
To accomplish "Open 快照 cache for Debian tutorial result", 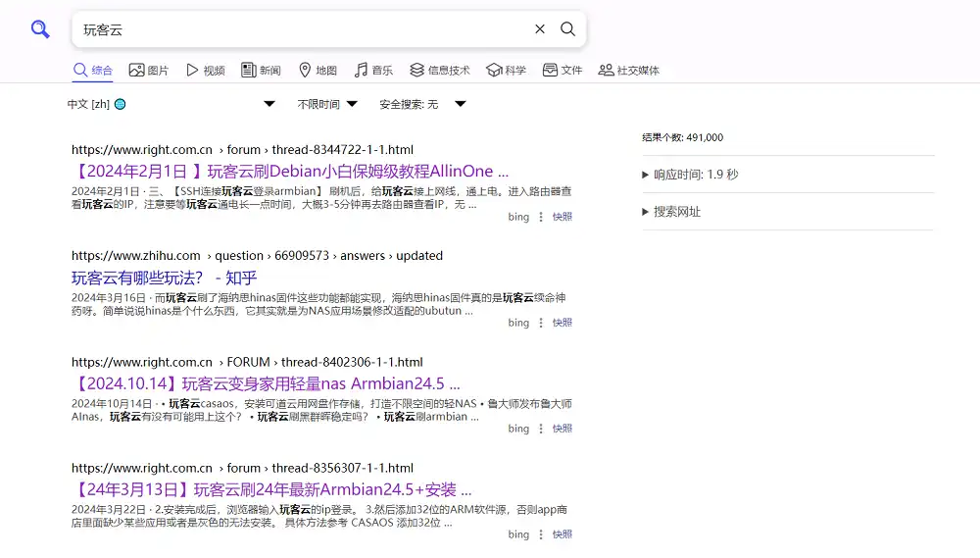I will pyautogui.click(x=562, y=217).
